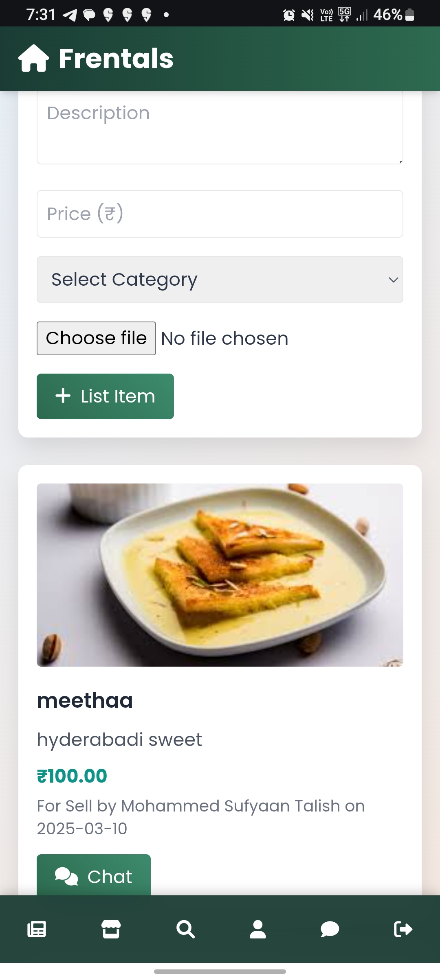Tap the logout arrow icon
This screenshot has height=980, width=440.
tap(403, 929)
